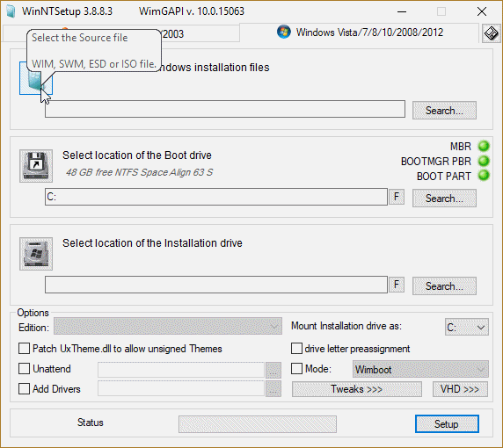Click the green BOOTMGR PBR status light

[484, 161]
